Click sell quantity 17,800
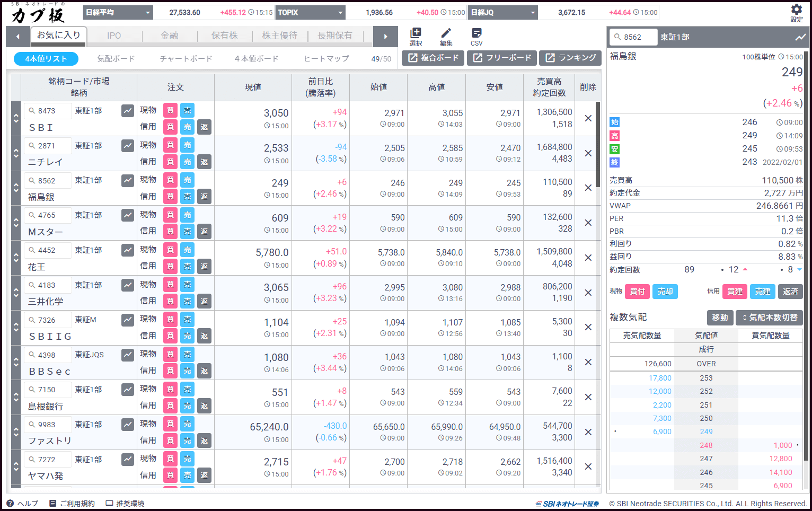Image resolution: width=812 pixels, height=511 pixels. pyautogui.click(x=660, y=378)
